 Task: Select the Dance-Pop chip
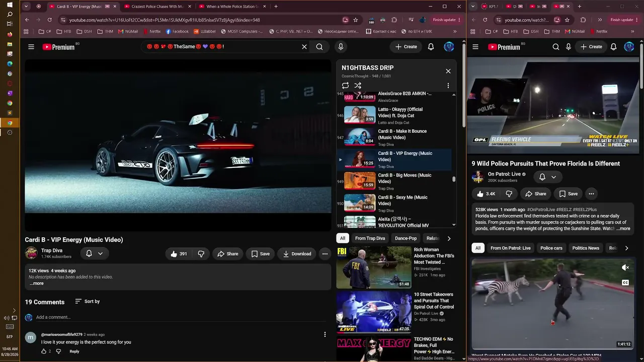[406, 238]
